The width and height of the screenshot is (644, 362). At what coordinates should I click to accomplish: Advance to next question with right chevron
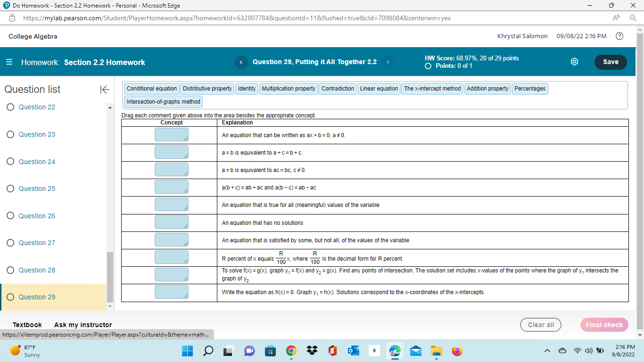point(388,62)
